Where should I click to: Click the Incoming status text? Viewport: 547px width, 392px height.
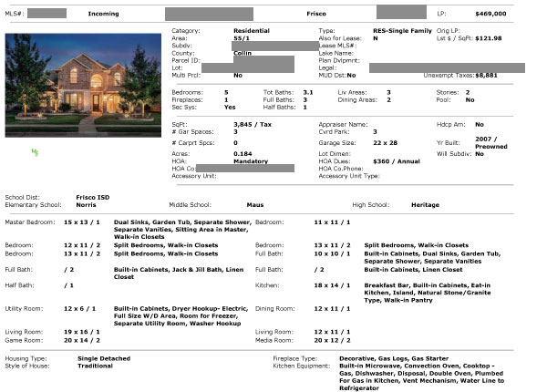[103, 14]
